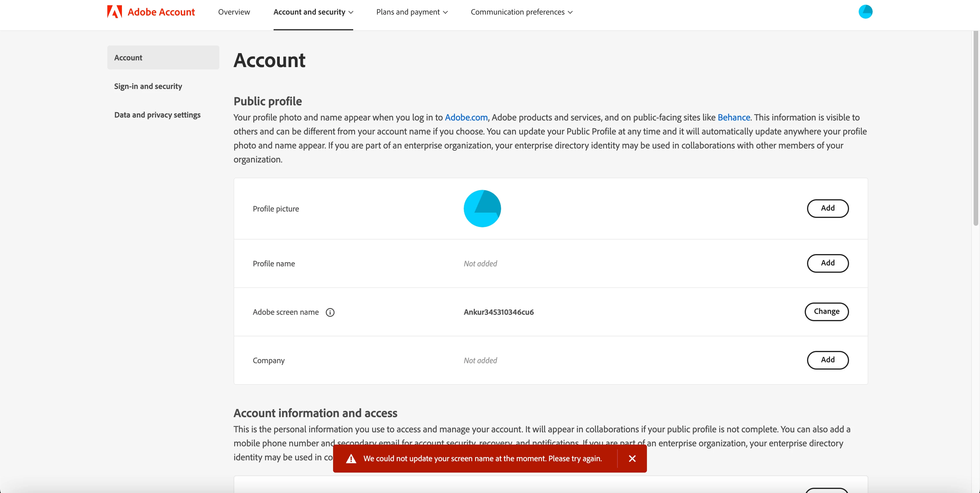
Task: Select Sign-in and security in sidebar
Action: tap(148, 86)
